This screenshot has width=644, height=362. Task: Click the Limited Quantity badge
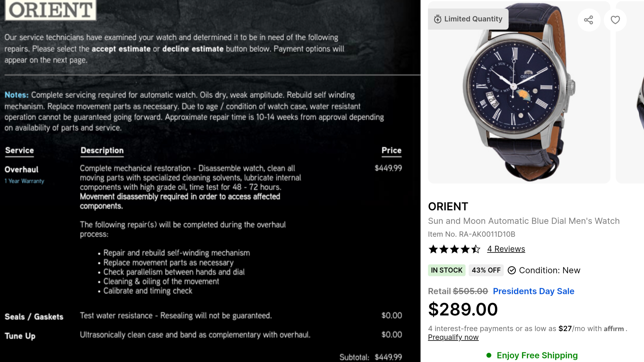(468, 19)
